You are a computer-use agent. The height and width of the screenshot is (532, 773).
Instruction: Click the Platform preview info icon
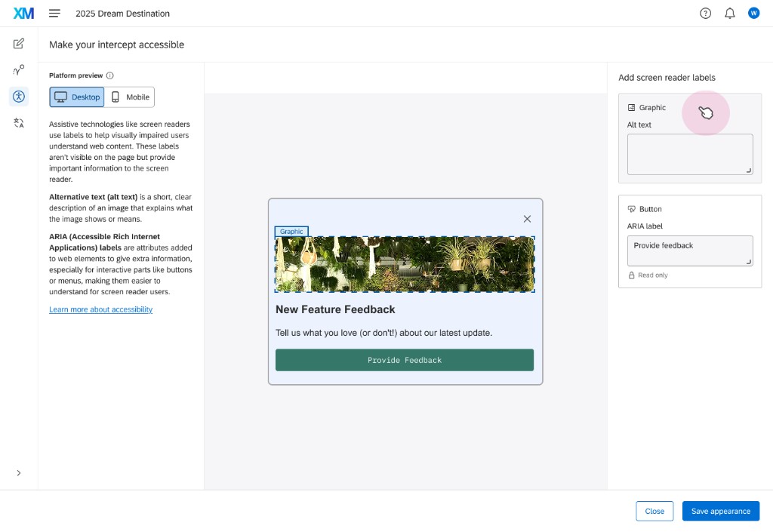click(109, 75)
